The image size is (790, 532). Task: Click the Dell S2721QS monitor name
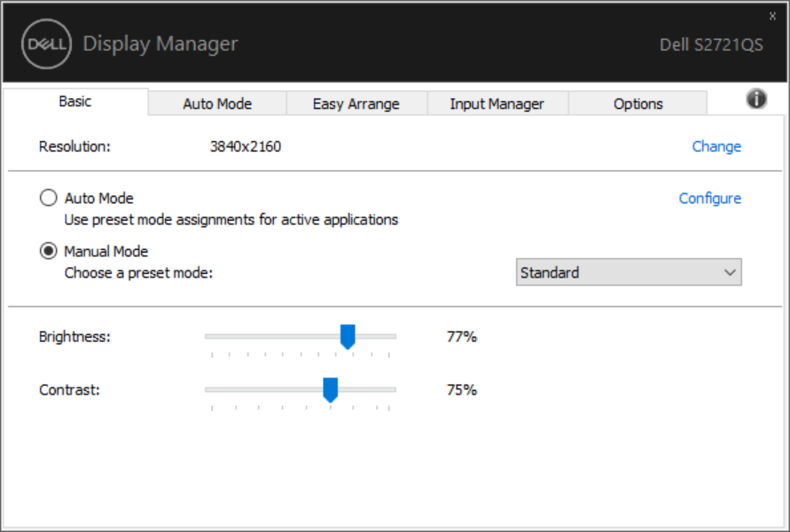(x=711, y=44)
